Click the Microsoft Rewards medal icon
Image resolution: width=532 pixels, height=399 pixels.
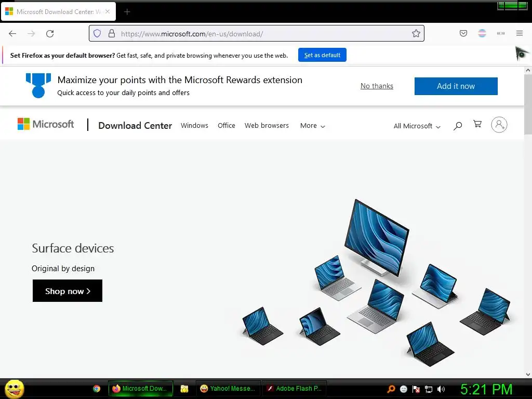point(38,86)
